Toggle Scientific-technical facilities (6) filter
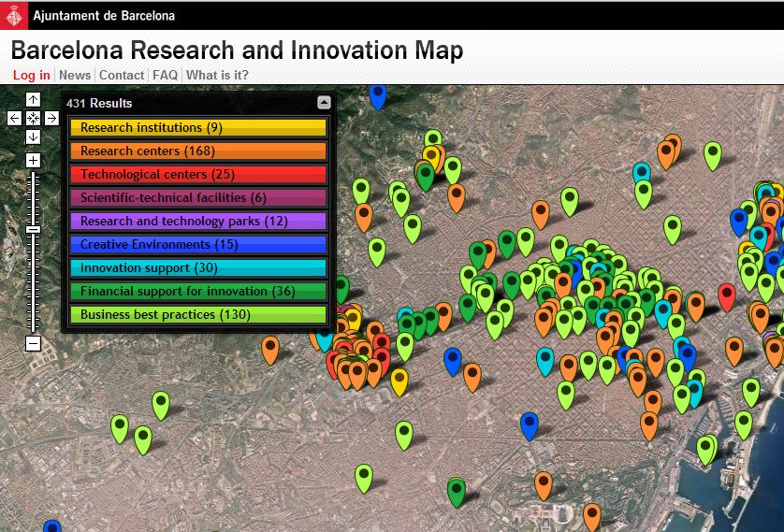The image size is (784, 532). click(197, 198)
